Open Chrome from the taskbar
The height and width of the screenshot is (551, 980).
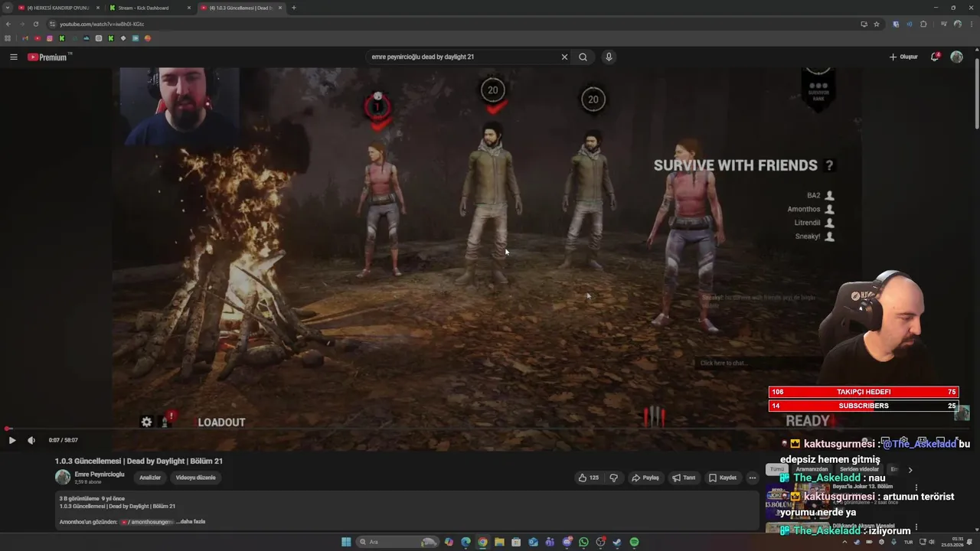click(482, 542)
